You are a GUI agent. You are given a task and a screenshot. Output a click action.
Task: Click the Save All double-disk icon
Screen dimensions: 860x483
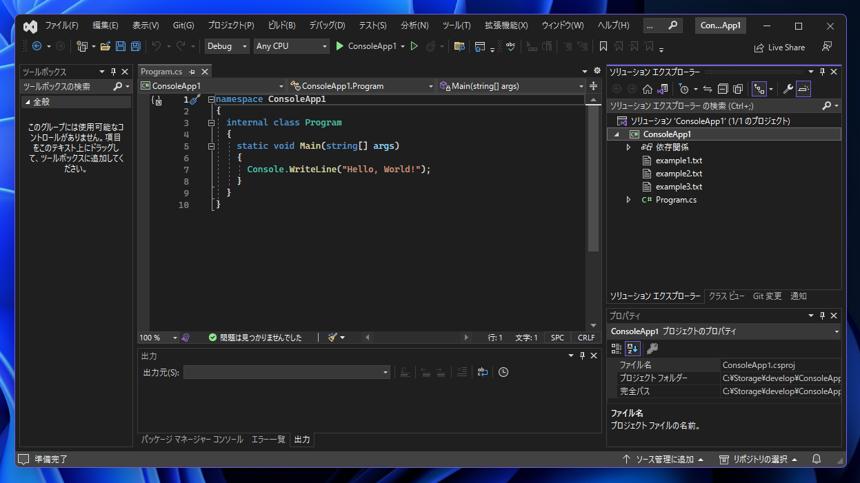(135, 47)
